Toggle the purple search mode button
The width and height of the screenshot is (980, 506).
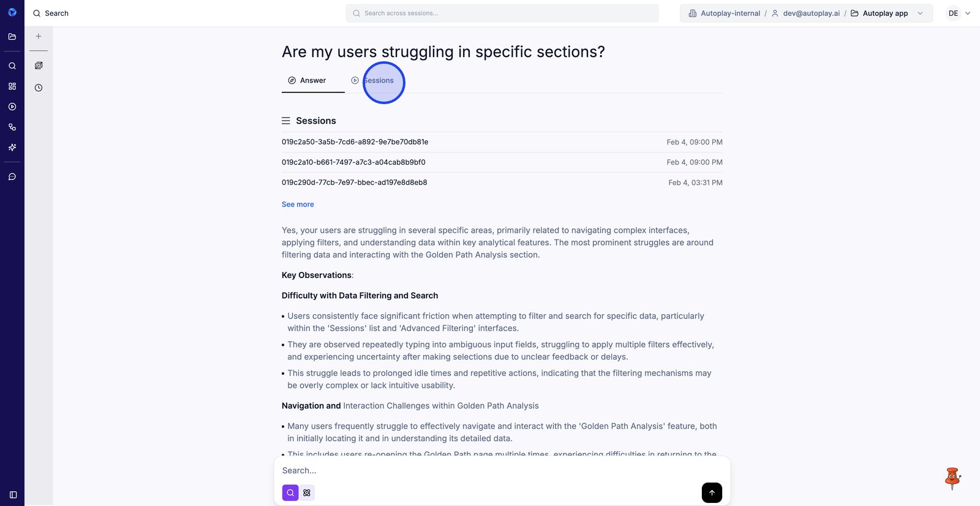coord(290,493)
